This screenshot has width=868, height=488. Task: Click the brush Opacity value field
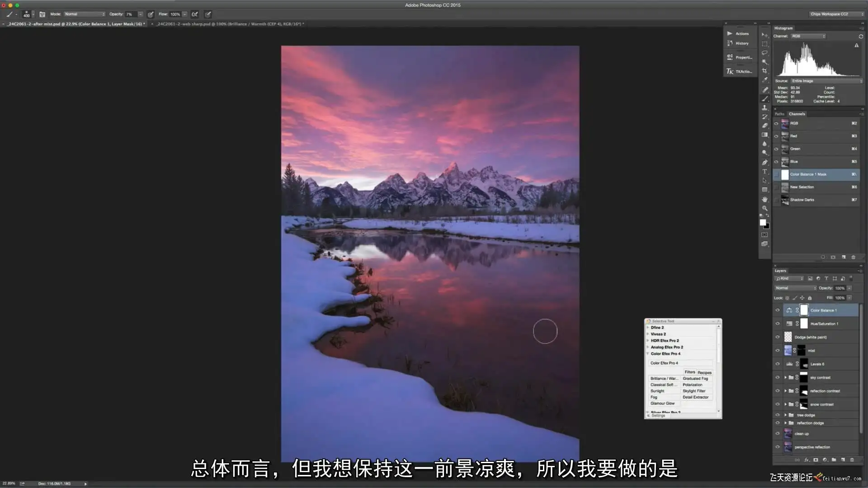(131, 14)
